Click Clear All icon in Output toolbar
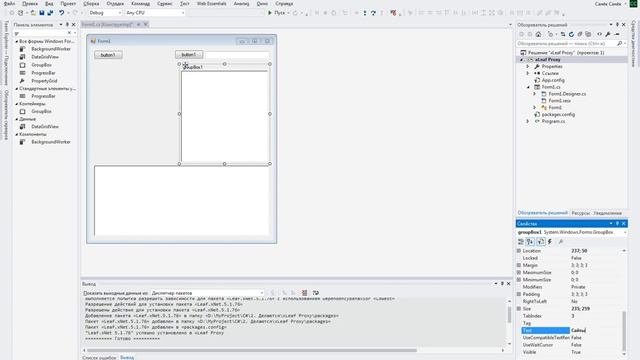Viewport: 640px width, 360px height. 304,293
